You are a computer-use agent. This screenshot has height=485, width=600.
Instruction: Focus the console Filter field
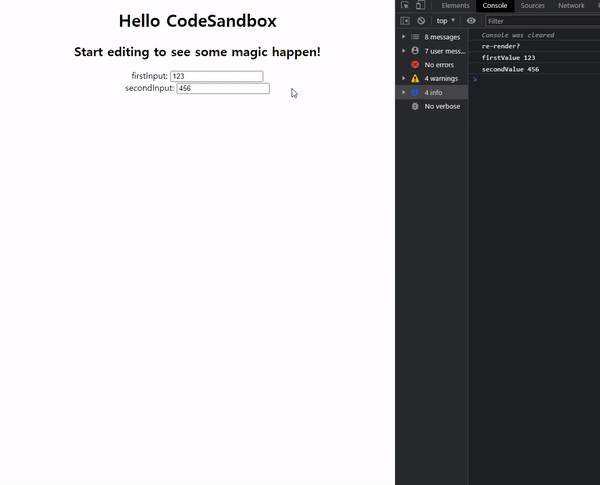(543, 21)
